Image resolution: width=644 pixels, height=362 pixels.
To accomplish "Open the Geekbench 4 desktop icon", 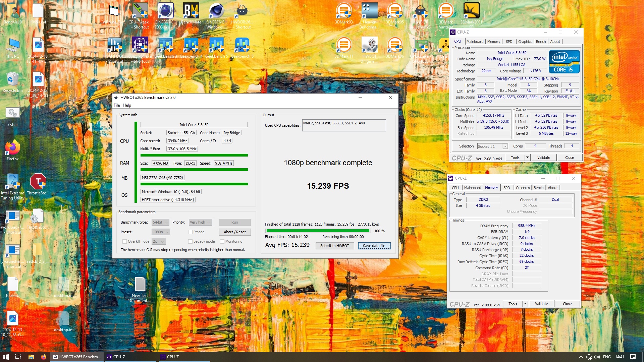I will tap(191, 48).
